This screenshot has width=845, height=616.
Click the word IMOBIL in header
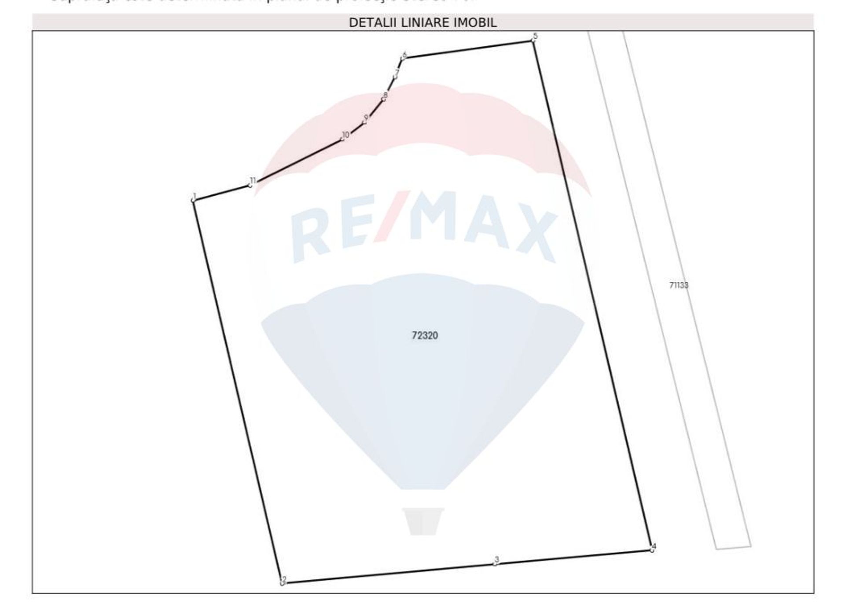[475, 22]
